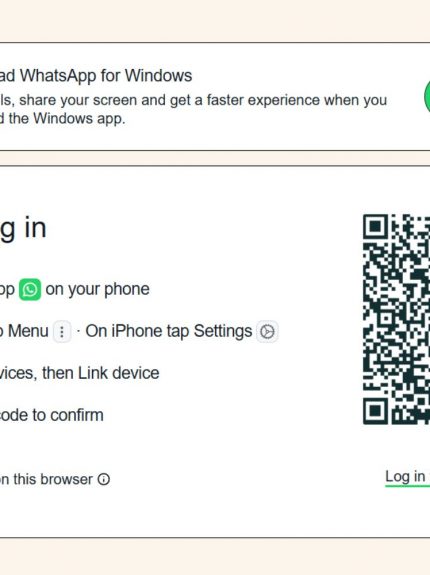Click the iPhone Settings gear icon
Image resolution: width=430 pixels, height=575 pixels.
pos(267,332)
